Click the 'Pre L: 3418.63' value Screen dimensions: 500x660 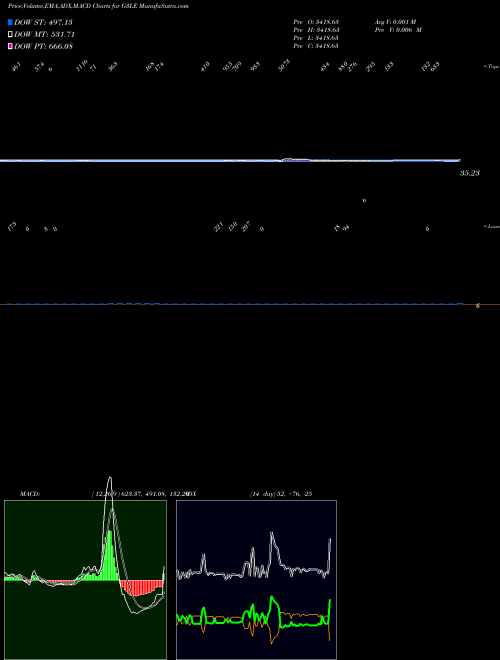316,38
